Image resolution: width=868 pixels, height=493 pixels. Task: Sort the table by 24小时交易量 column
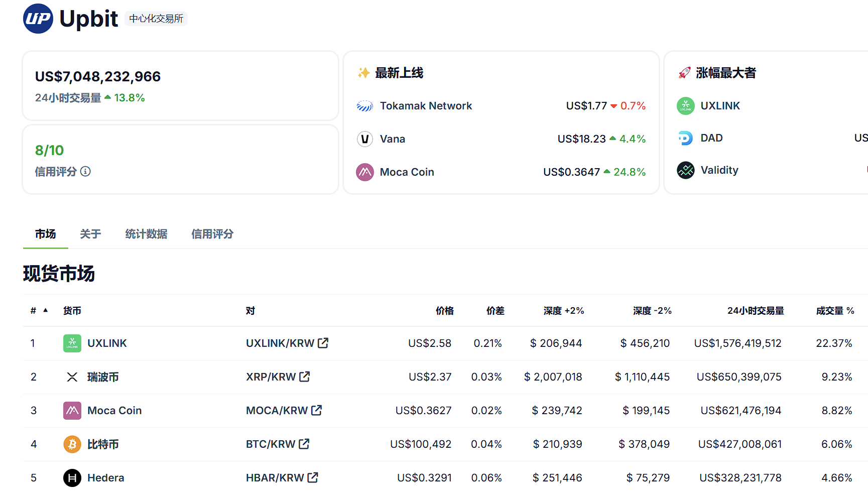755,310
